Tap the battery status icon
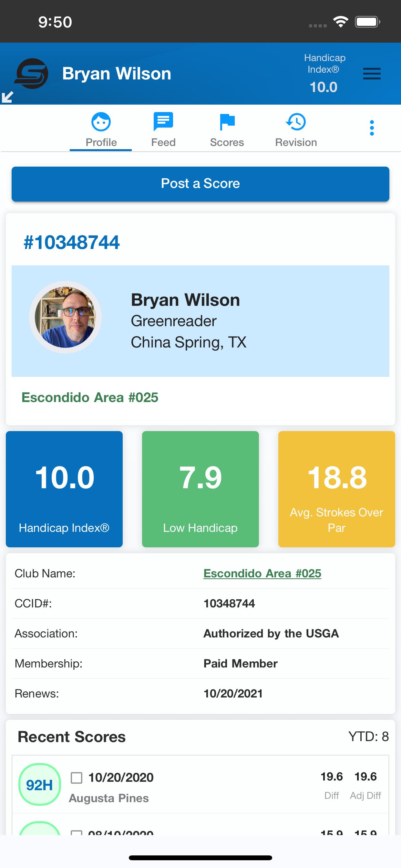 point(368,22)
